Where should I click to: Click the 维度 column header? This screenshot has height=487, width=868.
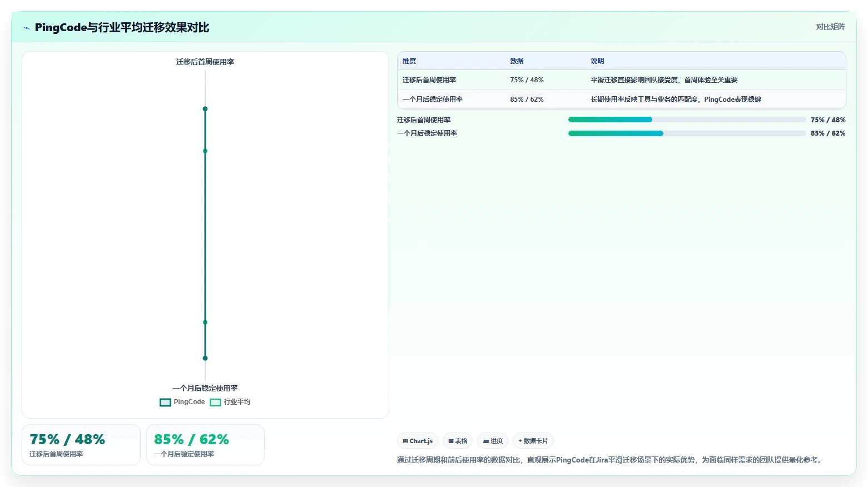409,61
